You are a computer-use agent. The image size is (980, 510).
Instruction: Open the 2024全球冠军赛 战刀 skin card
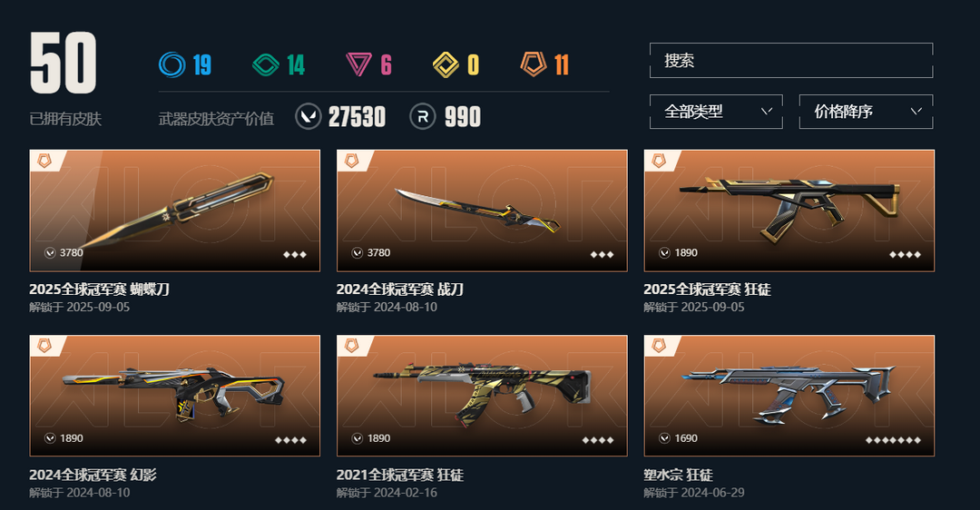tap(482, 211)
